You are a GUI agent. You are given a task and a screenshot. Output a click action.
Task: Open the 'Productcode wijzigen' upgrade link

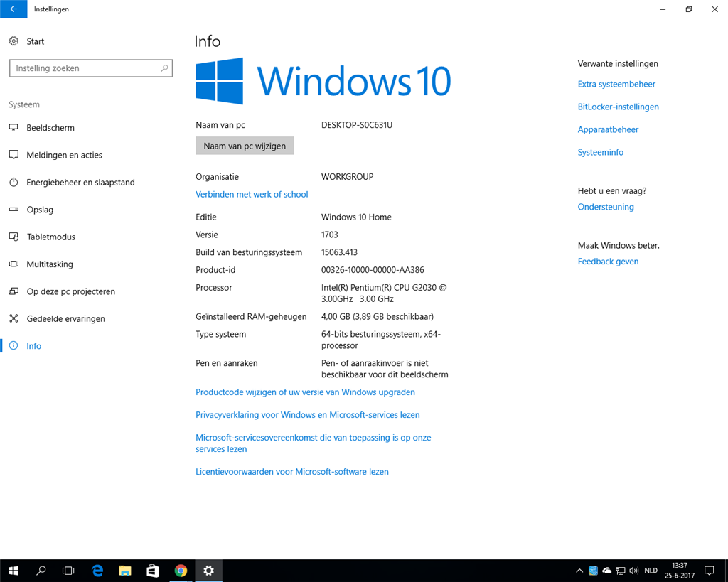tap(305, 392)
